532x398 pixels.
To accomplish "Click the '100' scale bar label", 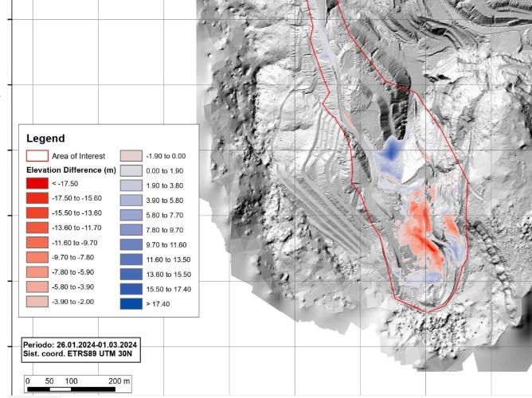I will [x=71, y=381].
